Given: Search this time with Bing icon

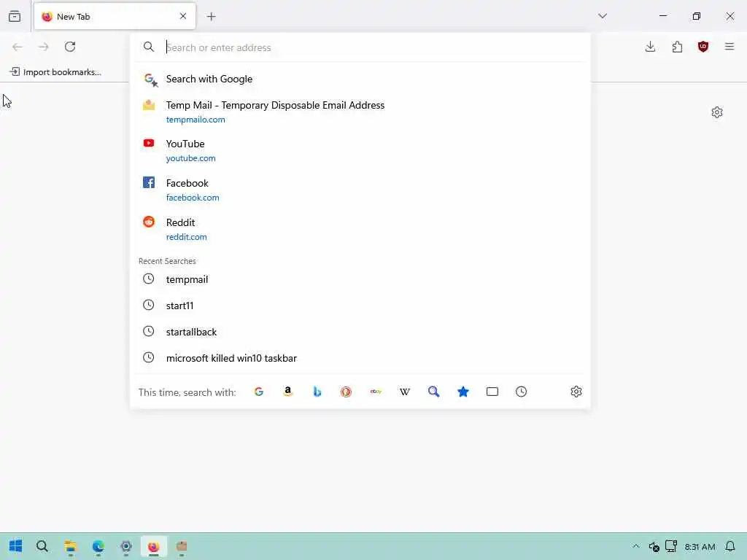Looking at the screenshot, I should pyautogui.click(x=317, y=392).
